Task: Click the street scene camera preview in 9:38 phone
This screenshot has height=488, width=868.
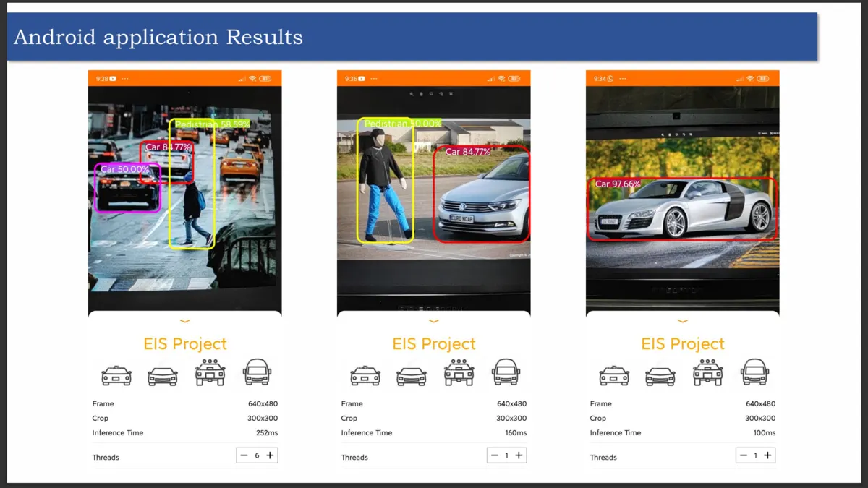Action: coord(185,200)
